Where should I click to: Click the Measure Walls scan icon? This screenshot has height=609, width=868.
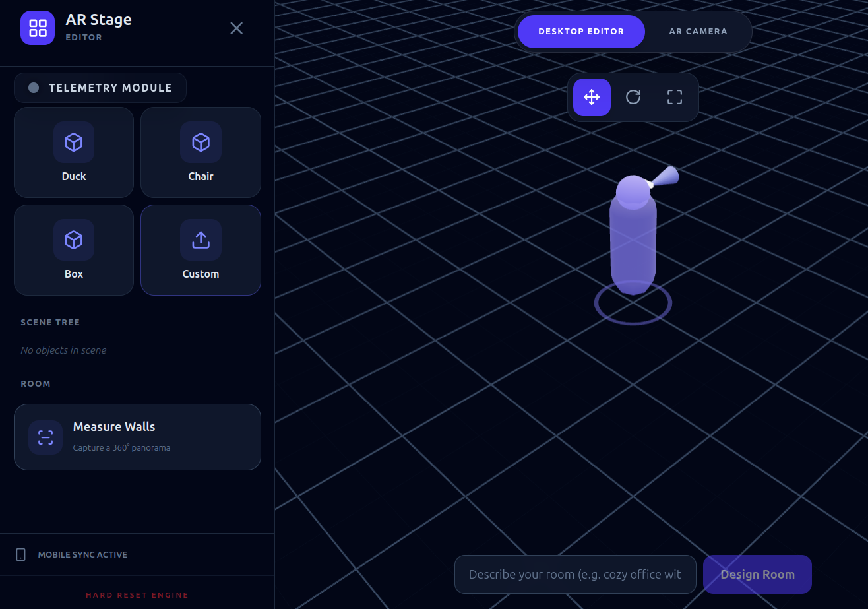point(46,437)
